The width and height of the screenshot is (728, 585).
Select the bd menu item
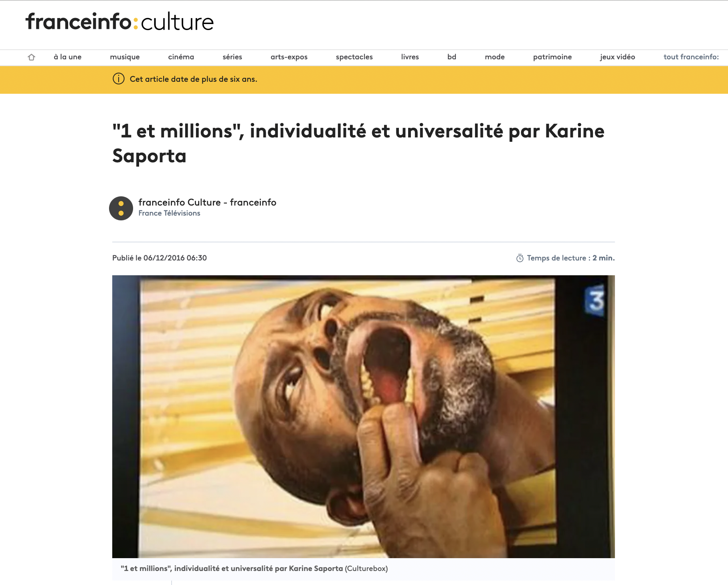point(452,57)
